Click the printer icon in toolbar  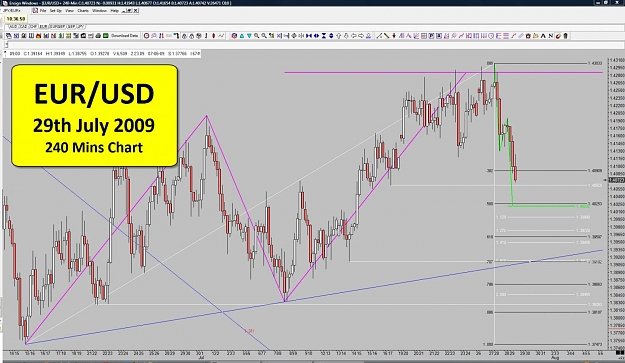[98, 36]
